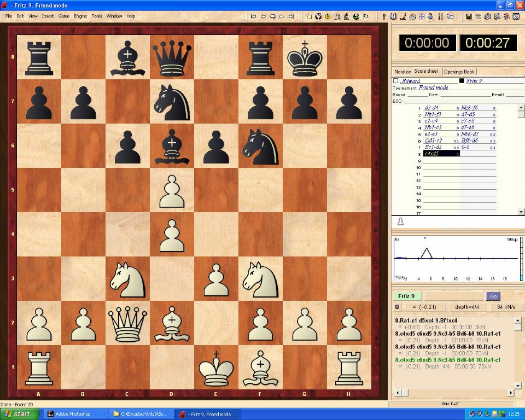The width and height of the screenshot is (525, 420).
Task: Click the white clock showing 0:00:00
Action: pyautogui.click(x=427, y=43)
